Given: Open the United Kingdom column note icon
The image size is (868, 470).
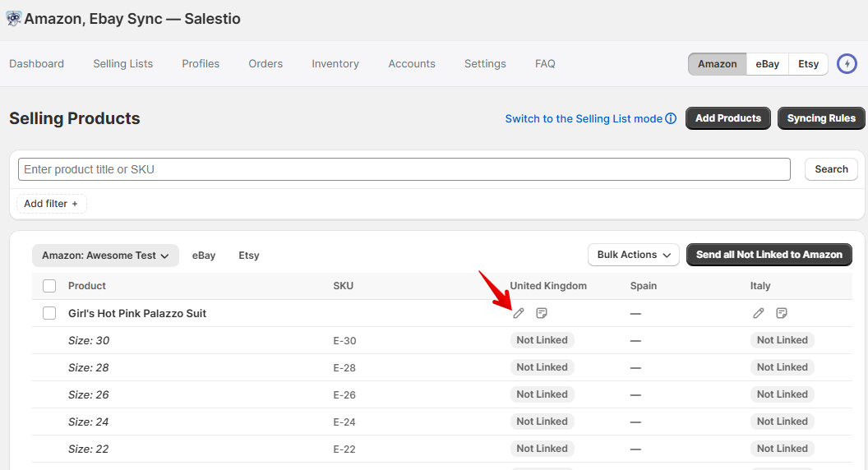Looking at the screenshot, I should (542, 313).
